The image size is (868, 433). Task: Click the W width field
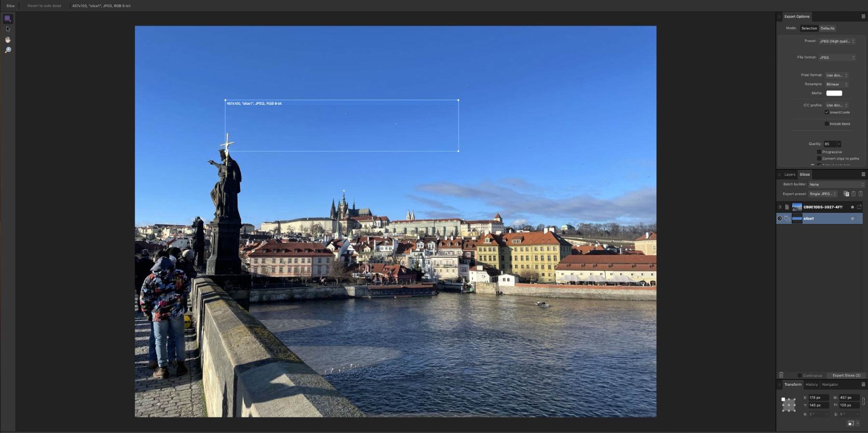point(849,398)
